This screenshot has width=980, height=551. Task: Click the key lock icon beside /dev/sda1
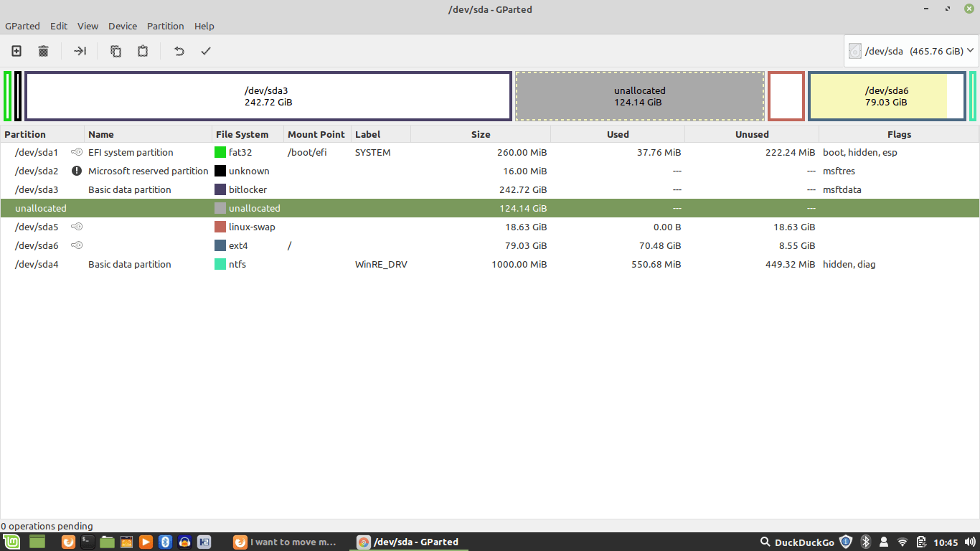click(77, 152)
